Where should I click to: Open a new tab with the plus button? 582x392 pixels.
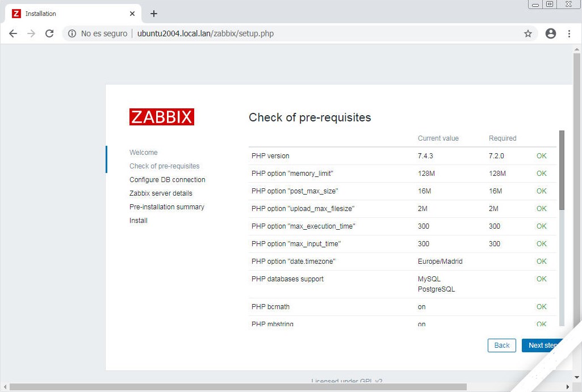[154, 14]
